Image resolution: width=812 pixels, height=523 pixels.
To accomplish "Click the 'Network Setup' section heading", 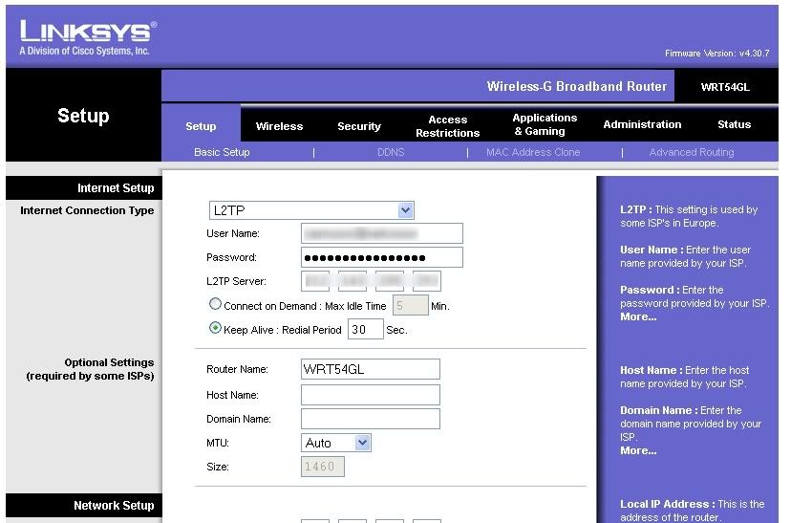I will (114, 506).
